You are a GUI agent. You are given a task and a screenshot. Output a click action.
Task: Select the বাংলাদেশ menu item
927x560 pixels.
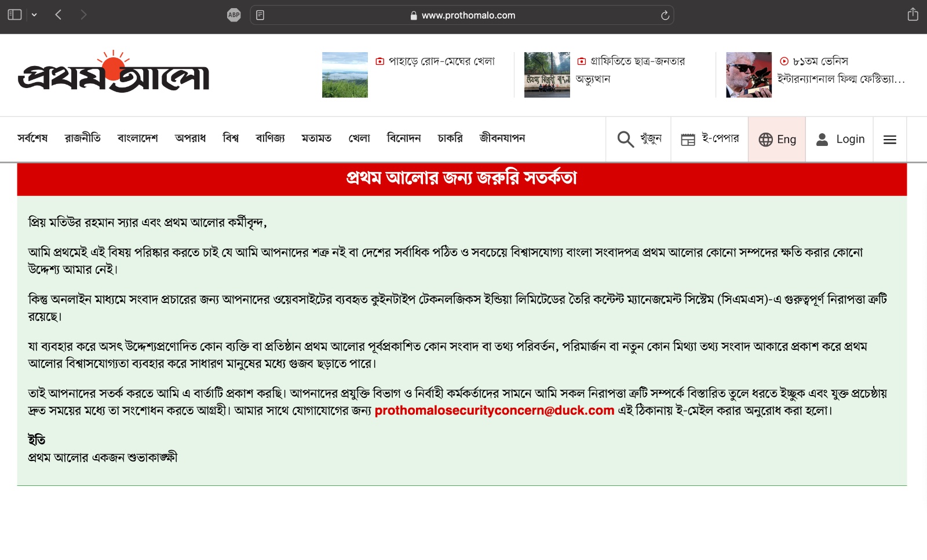click(x=138, y=138)
